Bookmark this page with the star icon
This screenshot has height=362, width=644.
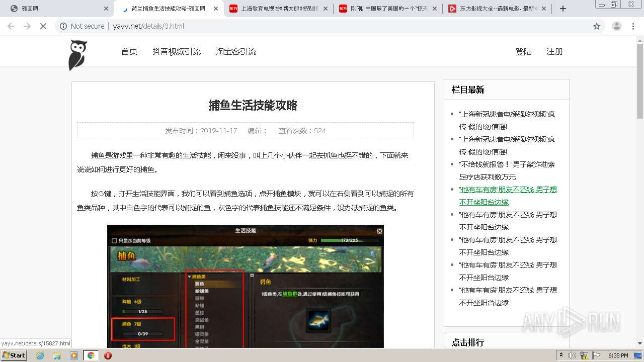597,26
